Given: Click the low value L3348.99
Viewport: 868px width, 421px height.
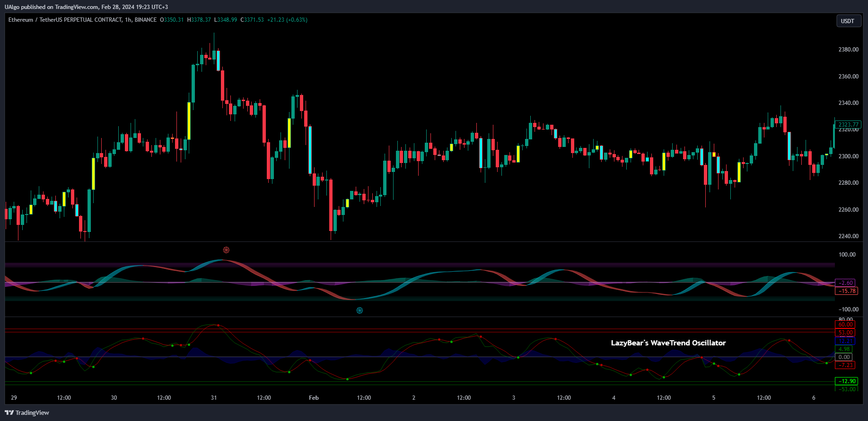Looking at the screenshot, I should tap(226, 20).
